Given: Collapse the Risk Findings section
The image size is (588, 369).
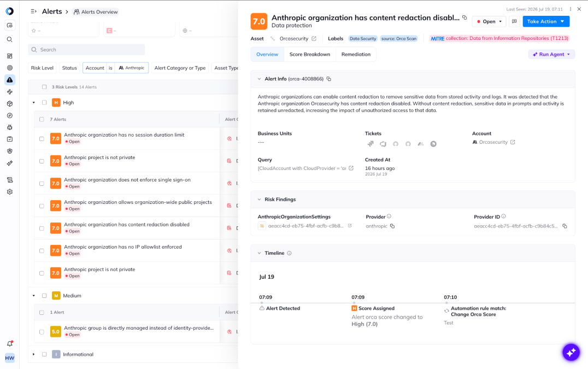Looking at the screenshot, I should (x=259, y=200).
